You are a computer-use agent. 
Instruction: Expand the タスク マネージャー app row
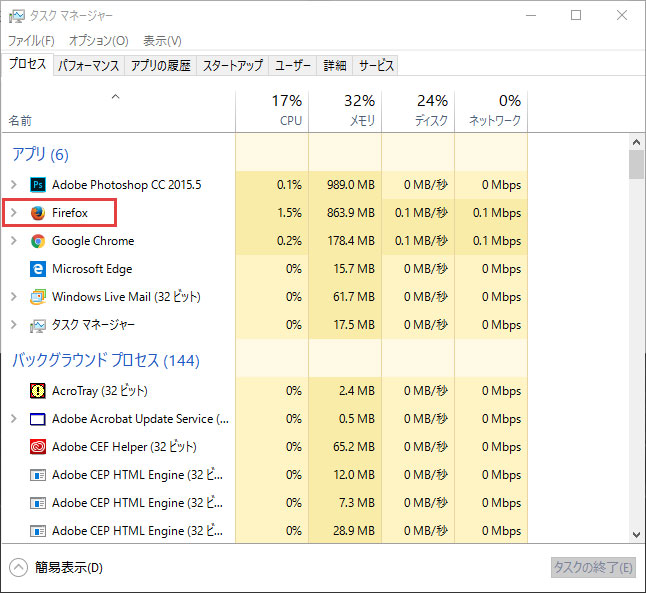(14, 324)
